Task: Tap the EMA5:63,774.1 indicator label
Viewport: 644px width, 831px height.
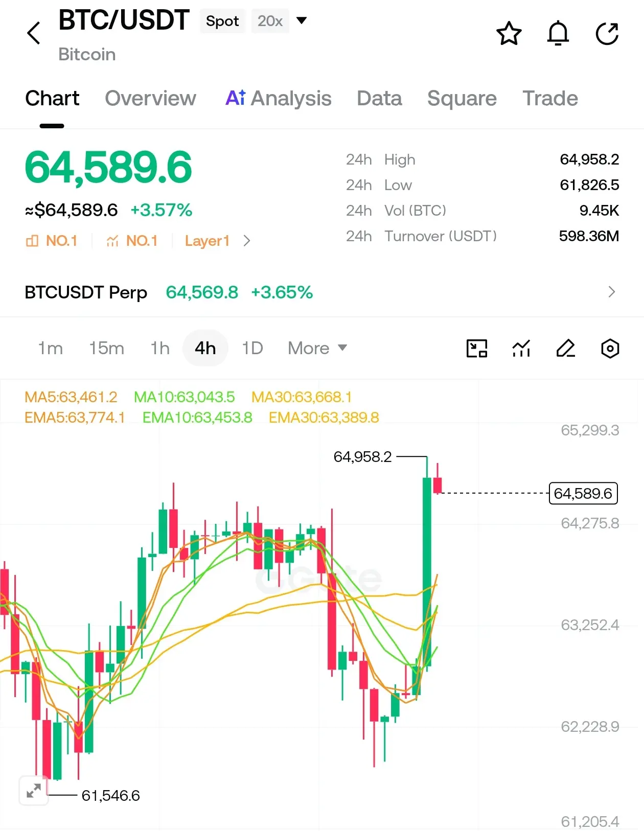Action: (75, 418)
